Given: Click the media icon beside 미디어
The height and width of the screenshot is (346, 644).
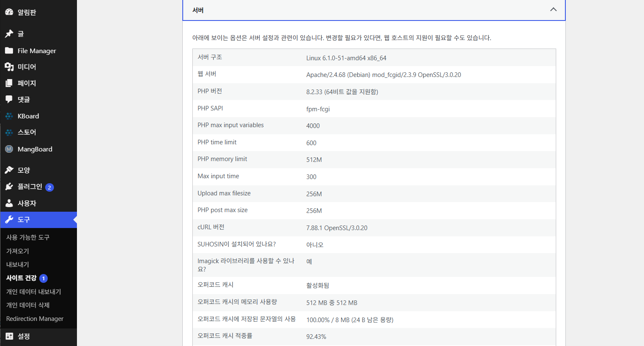Looking at the screenshot, I should click(x=9, y=67).
